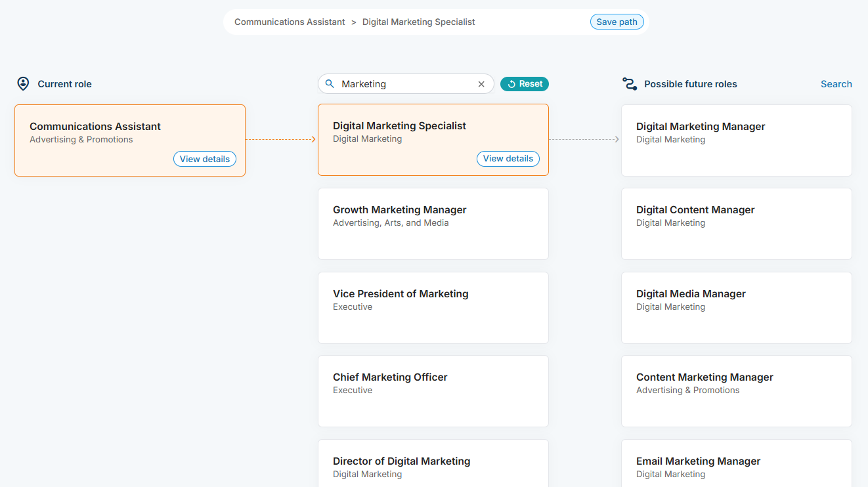Click the career path icon beside Possible future roles

[630, 83]
